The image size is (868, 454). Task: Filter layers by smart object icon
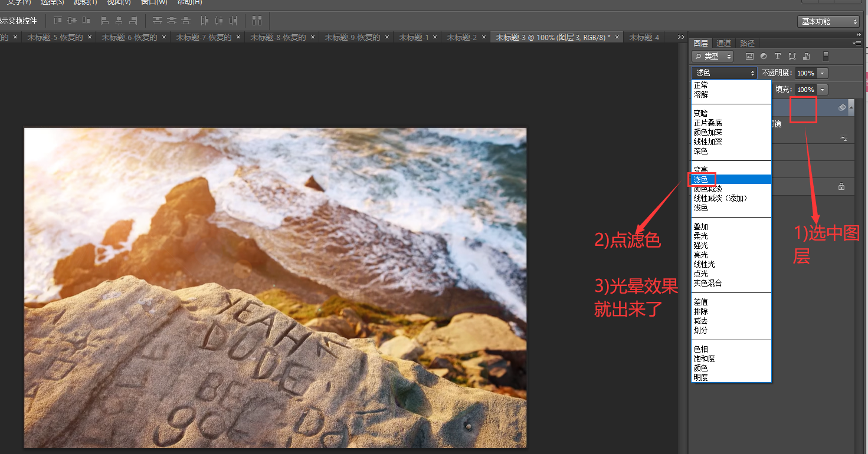click(x=806, y=57)
